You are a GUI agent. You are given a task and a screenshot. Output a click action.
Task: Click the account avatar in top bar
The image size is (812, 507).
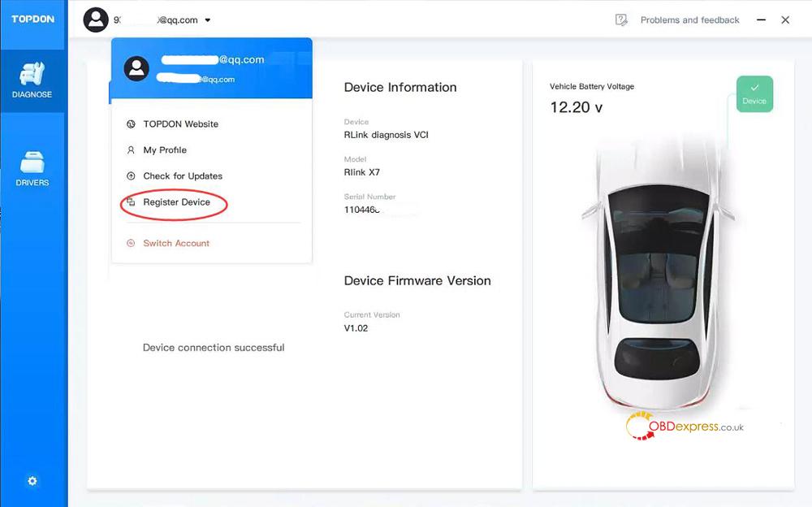coord(96,19)
